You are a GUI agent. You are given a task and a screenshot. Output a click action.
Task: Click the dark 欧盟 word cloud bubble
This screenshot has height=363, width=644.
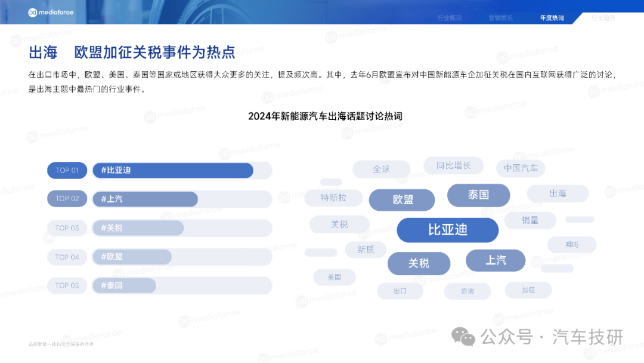402,200
